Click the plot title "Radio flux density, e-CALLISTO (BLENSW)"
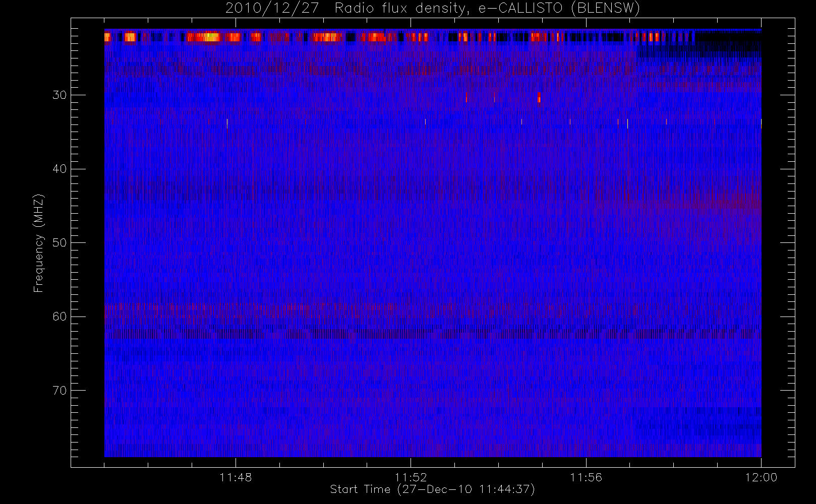This screenshot has height=504, width=816. tap(487, 9)
